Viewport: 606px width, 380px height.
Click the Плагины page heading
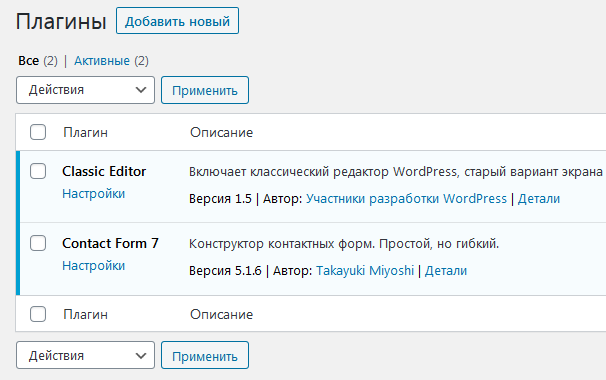[61, 22]
